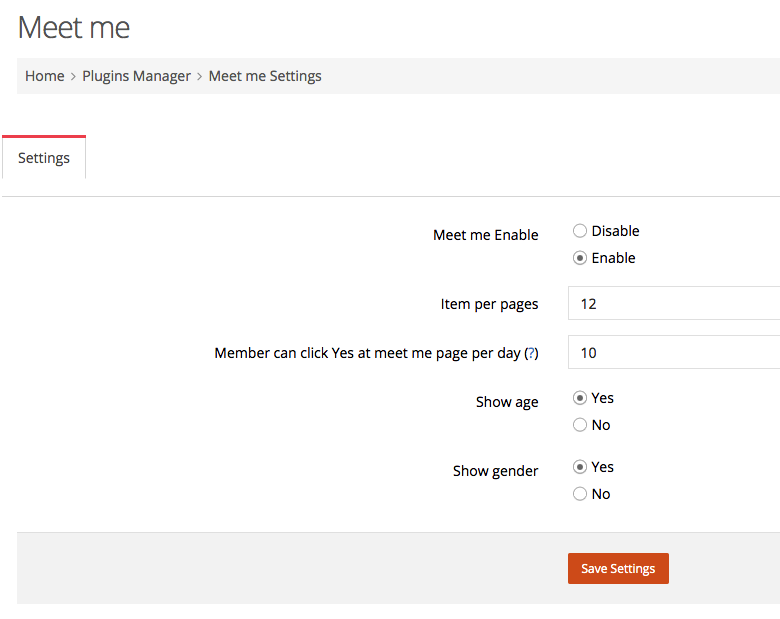Viewport: 780px width, 619px height.
Task: Choose Yes for Show age
Action: tap(580, 398)
